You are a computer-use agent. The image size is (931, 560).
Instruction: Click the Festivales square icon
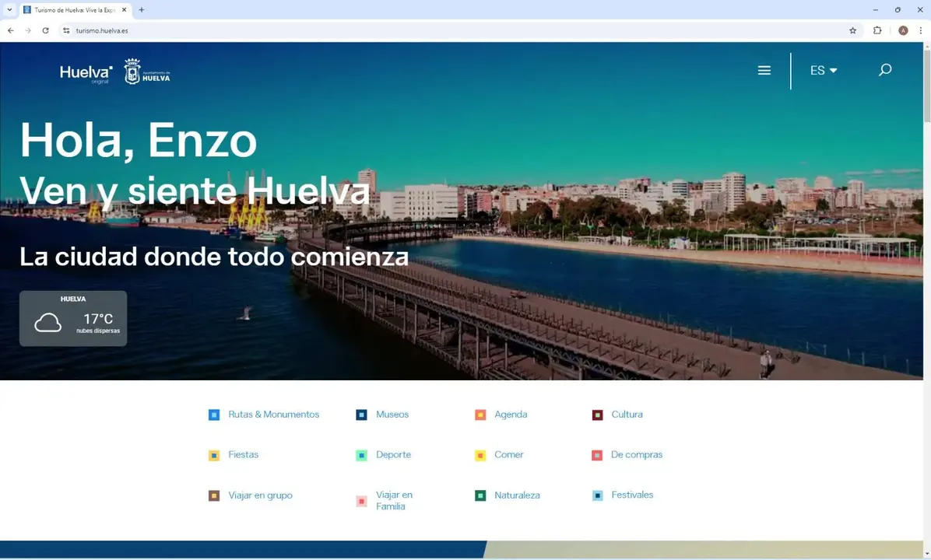click(x=597, y=496)
